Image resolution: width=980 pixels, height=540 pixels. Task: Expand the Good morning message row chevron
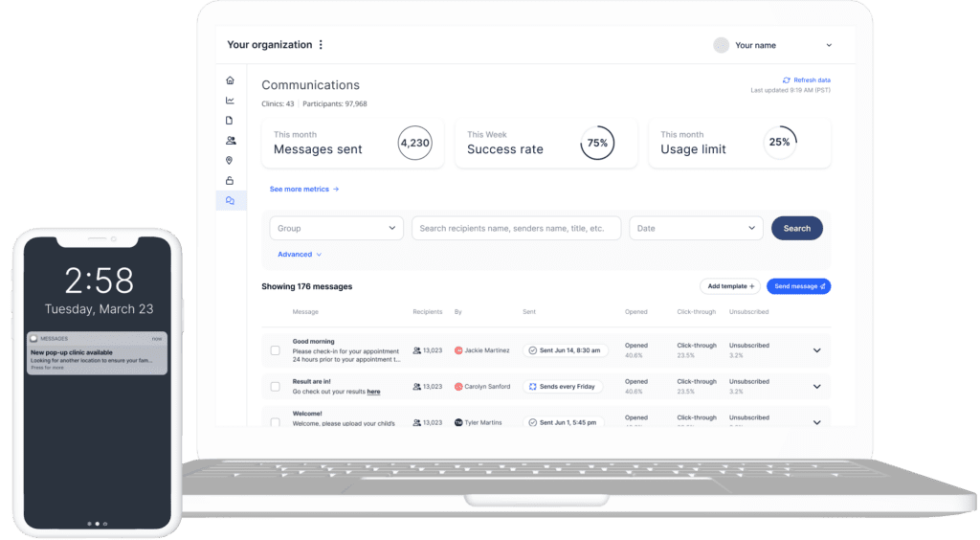pyautogui.click(x=817, y=350)
